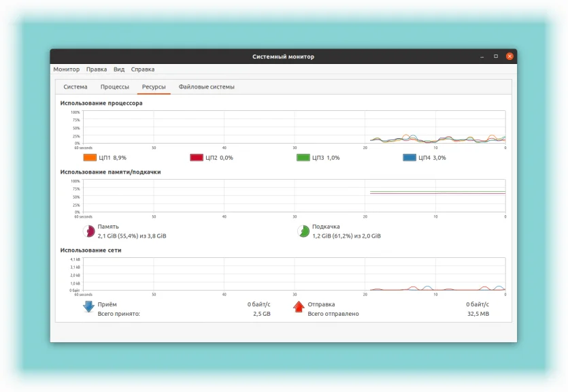
Task: Click the network usage graph
Action: click(294, 274)
